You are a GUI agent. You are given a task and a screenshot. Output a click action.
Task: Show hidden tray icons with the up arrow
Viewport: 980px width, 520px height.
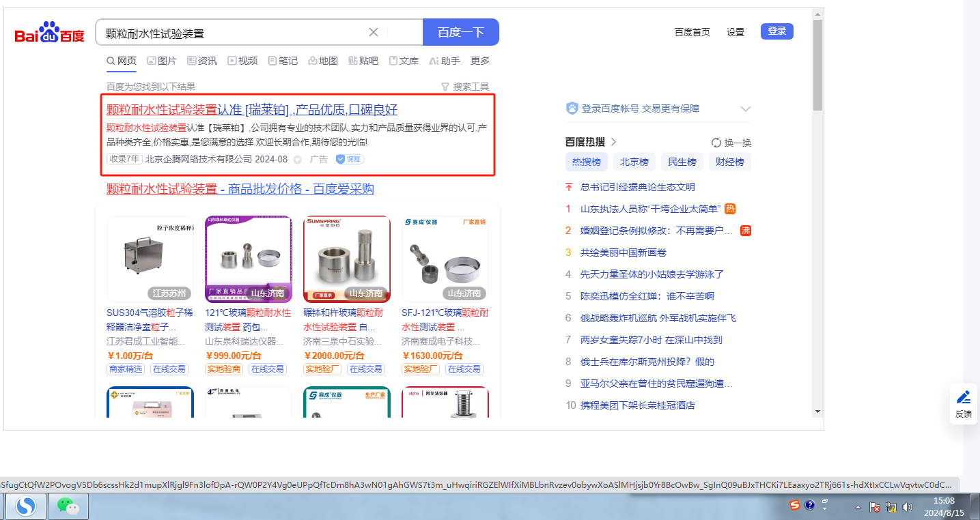point(858,507)
